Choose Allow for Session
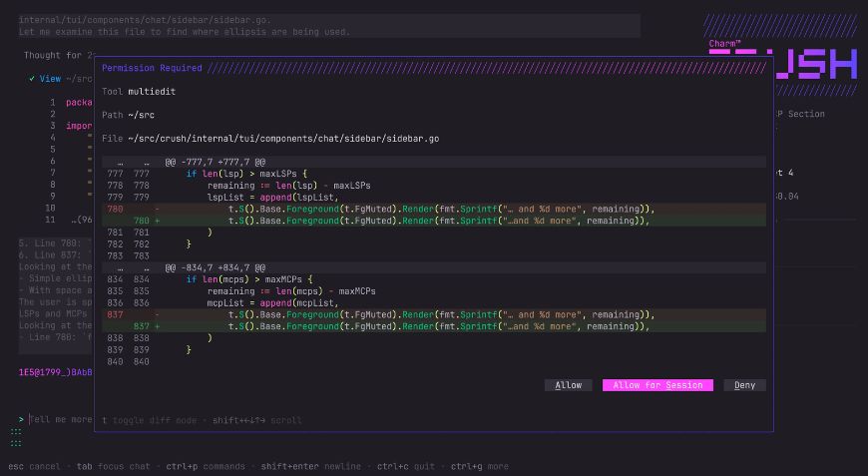This screenshot has height=476, width=868. [657, 385]
